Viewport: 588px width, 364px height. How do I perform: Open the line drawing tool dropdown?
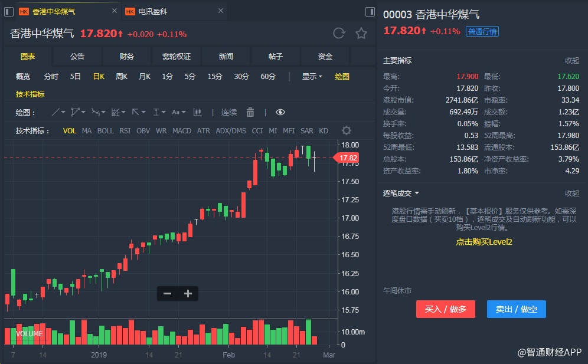[58, 112]
